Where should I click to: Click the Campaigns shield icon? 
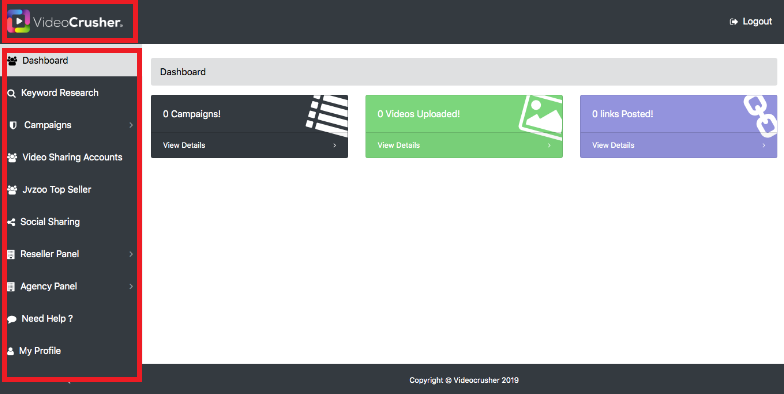click(x=14, y=125)
